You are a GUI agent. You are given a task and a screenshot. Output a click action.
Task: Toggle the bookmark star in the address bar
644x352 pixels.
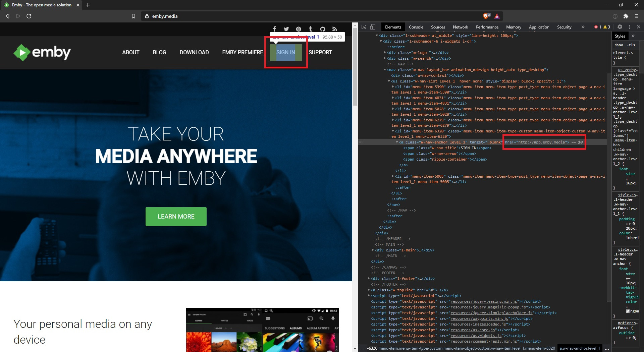pos(133,16)
